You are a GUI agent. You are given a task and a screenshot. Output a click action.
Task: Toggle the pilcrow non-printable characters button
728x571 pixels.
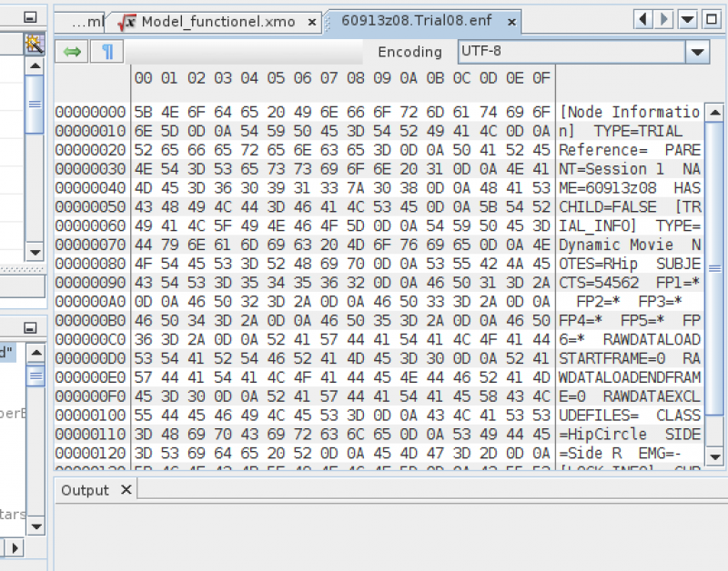click(107, 51)
